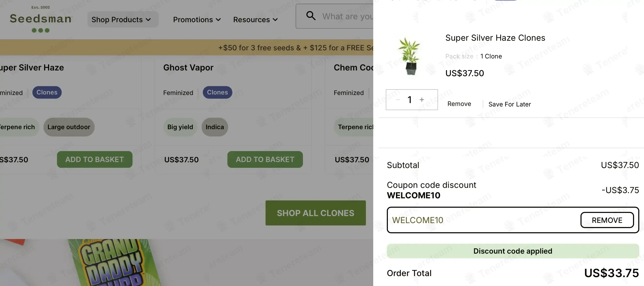Remove Super Silver Haze Clones from basket

pyautogui.click(x=459, y=104)
